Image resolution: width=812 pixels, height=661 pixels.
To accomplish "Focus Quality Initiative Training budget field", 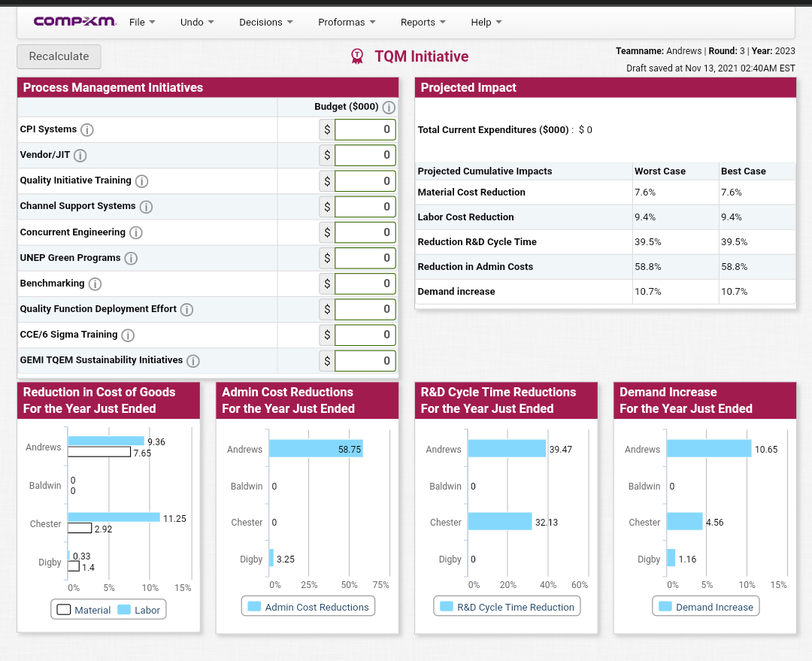I will click(x=365, y=180).
